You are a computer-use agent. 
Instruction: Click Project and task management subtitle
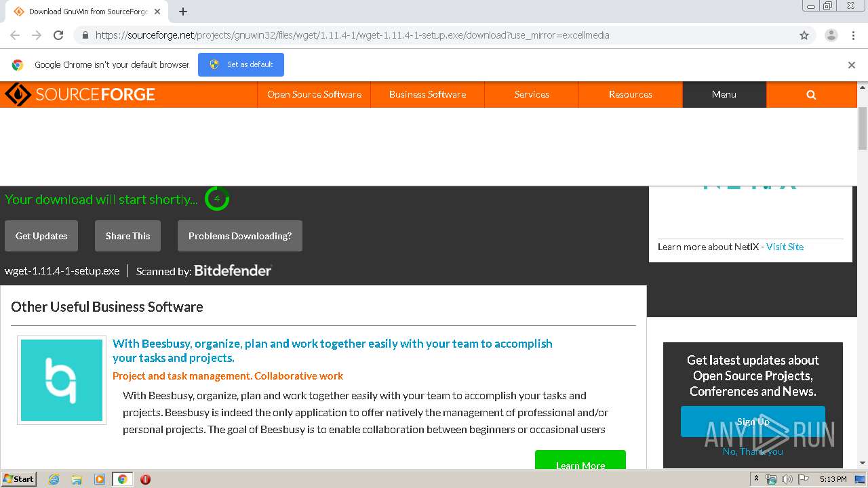pos(228,375)
